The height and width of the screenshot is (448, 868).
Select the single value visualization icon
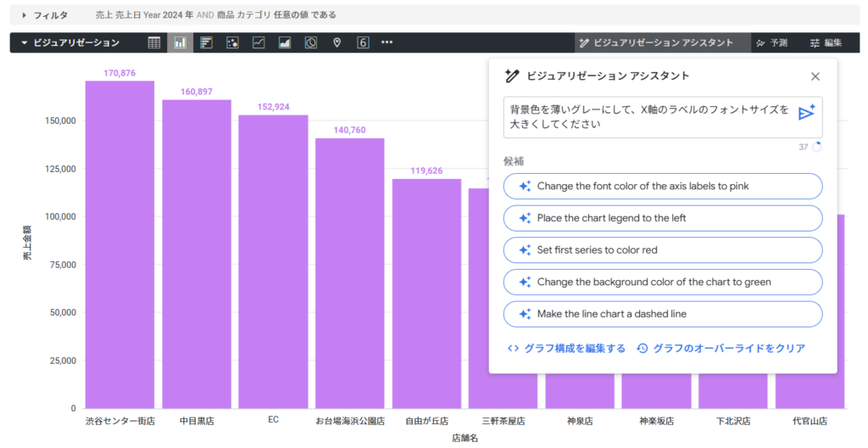point(363,42)
